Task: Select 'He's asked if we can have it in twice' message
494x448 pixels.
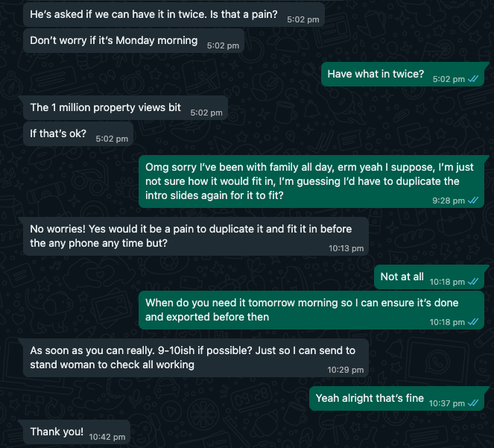Action: click(174, 14)
